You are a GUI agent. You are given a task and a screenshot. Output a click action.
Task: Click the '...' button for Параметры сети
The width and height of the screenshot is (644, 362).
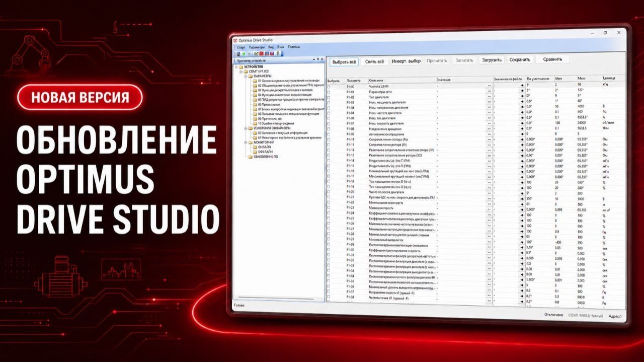coord(489,92)
